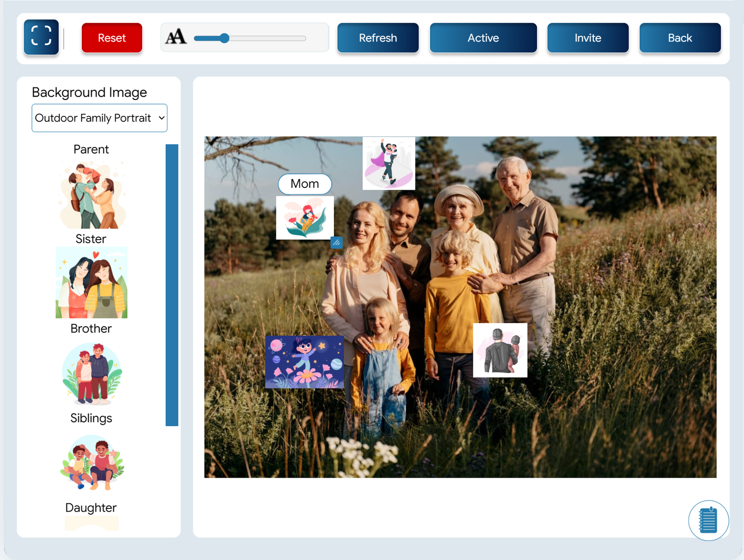Viewport: 744px width, 560px height.
Task: Open the Invite button
Action: click(588, 38)
